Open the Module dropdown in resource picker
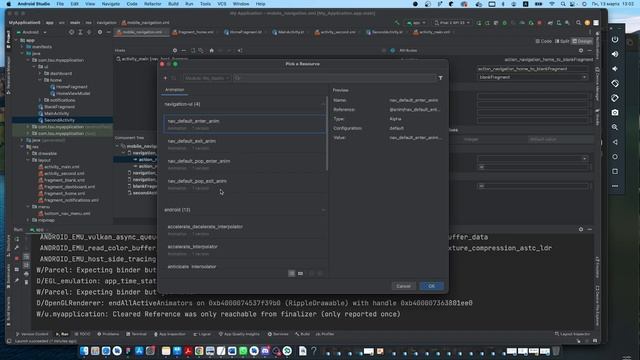This screenshot has width=640, height=360. (207, 78)
